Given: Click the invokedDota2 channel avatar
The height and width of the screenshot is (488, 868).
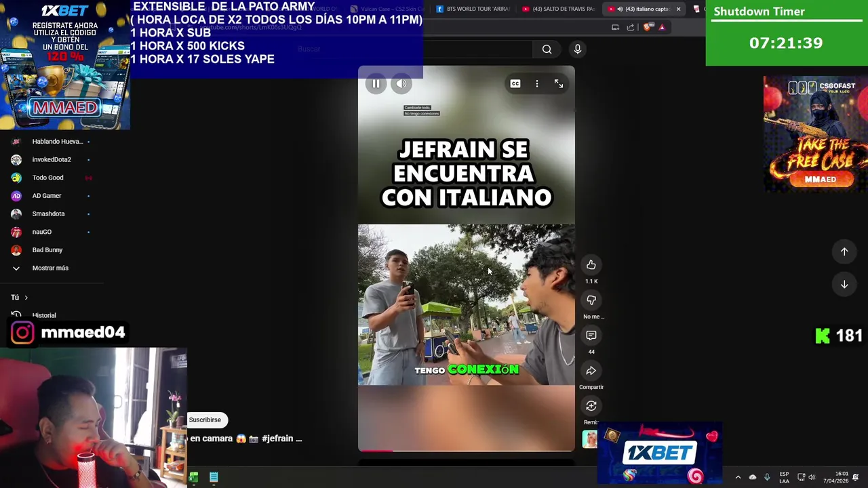Looking at the screenshot, I should [16, 160].
